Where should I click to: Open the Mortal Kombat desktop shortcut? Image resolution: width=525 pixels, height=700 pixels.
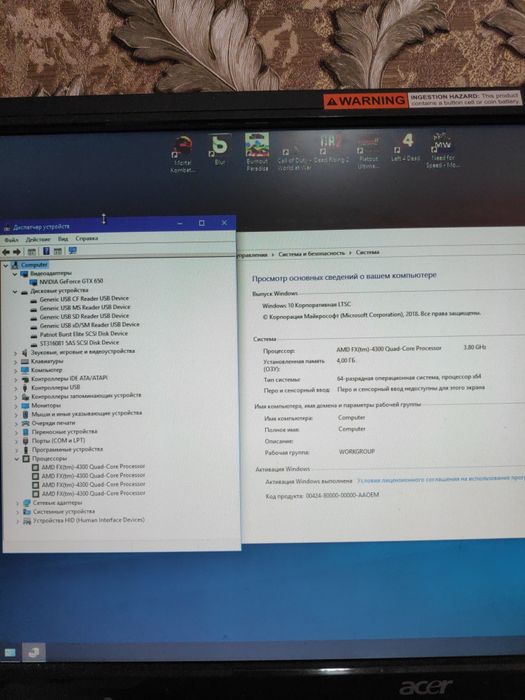(183, 154)
